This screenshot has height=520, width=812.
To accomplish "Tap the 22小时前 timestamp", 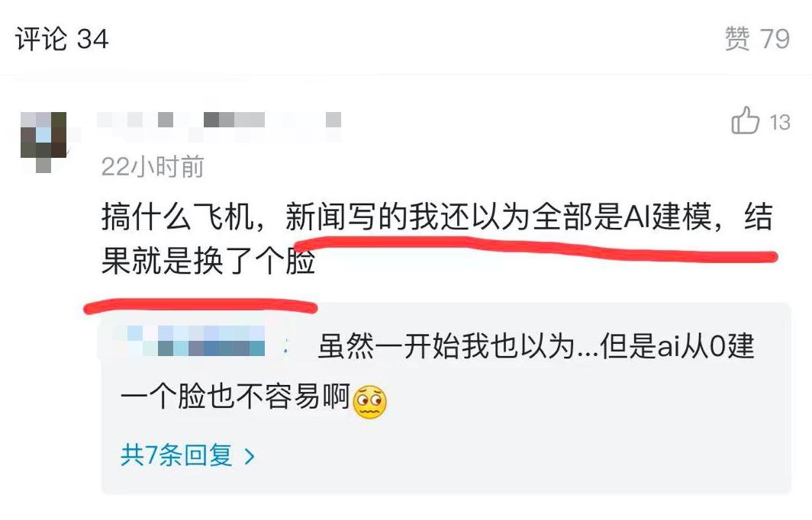I will coord(153,167).
